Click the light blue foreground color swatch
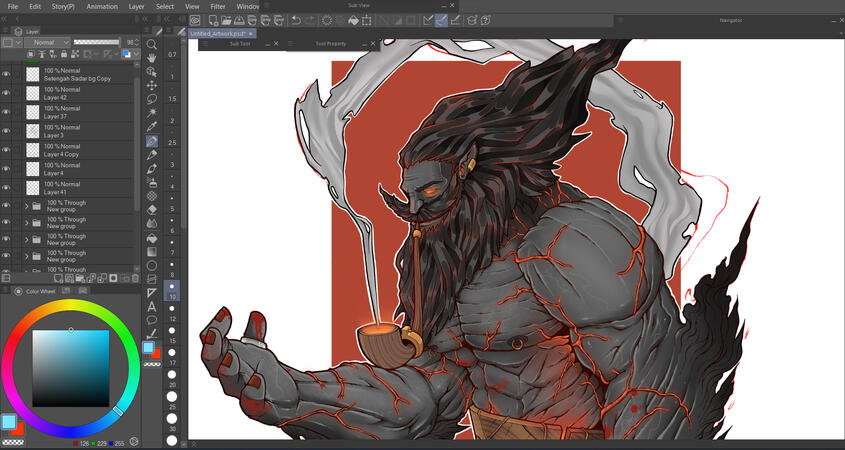845x450 pixels. coord(148,347)
